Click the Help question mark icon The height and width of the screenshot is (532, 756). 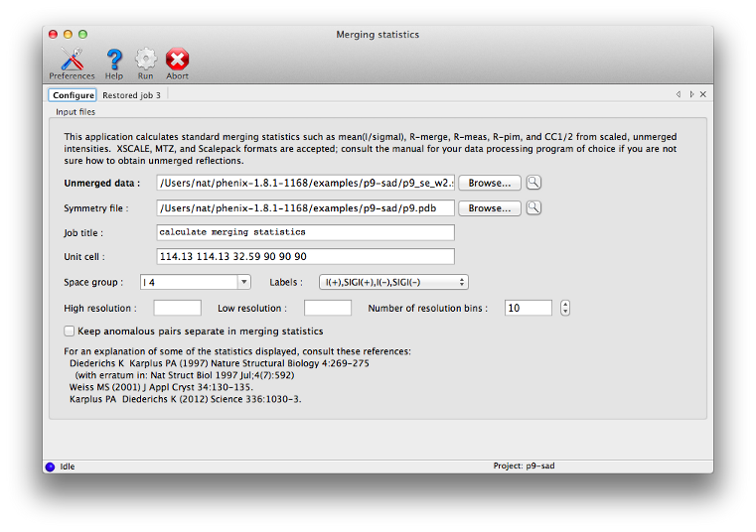click(x=114, y=62)
